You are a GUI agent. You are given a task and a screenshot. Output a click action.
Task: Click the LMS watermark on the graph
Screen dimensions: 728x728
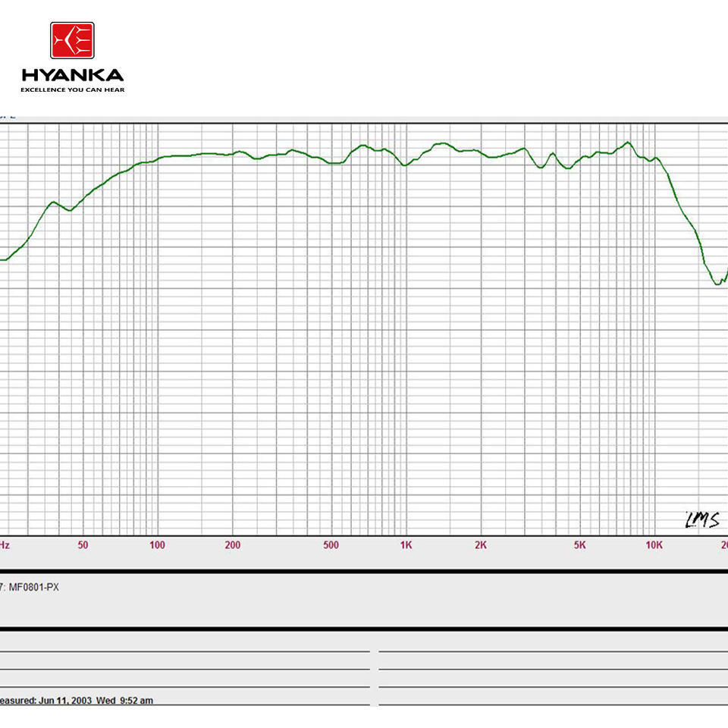[x=702, y=520]
